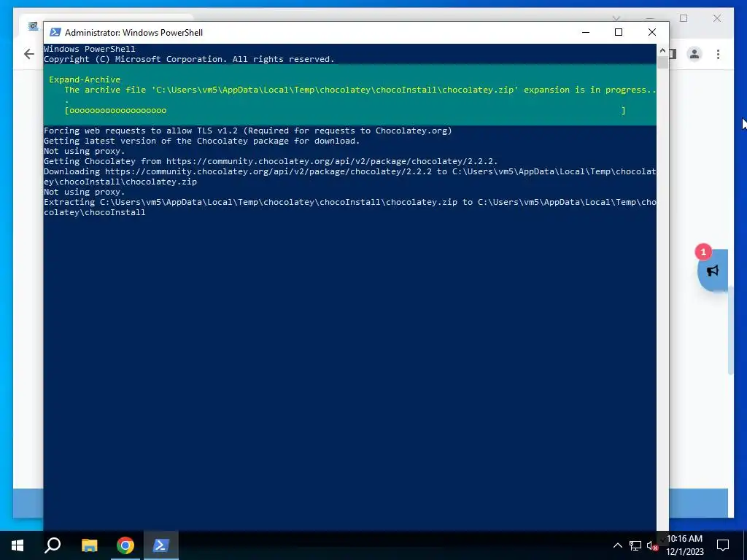Viewport: 747px width, 560px height.
Task: Open the Action Center notifications icon
Action: point(723,545)
